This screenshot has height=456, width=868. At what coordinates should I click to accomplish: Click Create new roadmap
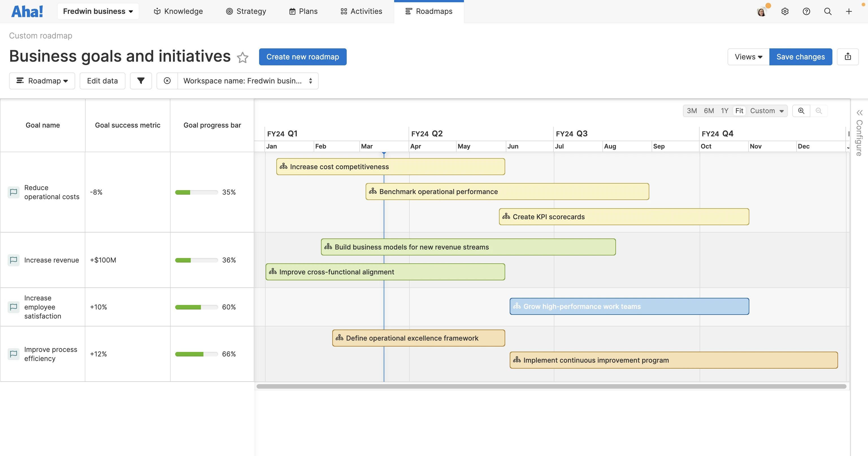coord(302,57)
